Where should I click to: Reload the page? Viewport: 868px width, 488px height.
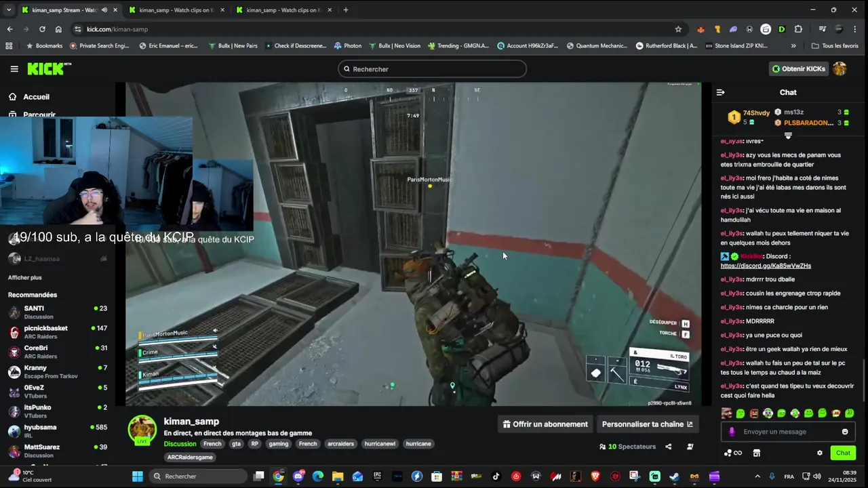pos(42,29)
